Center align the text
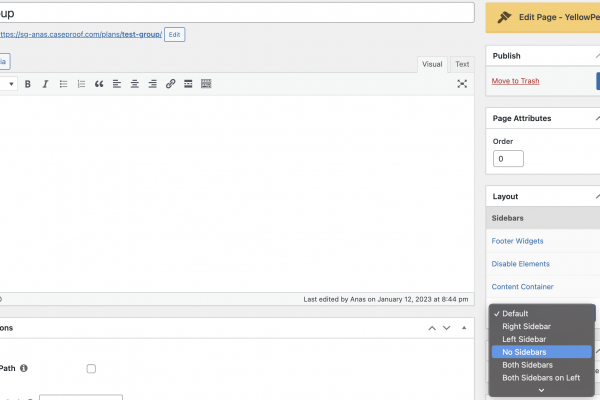This screenshot has width=600, height=400. (x=135, y=84)
